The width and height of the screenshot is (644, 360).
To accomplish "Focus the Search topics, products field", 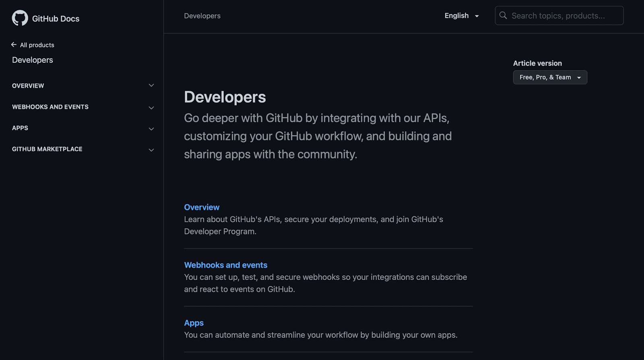I will 559,15.
